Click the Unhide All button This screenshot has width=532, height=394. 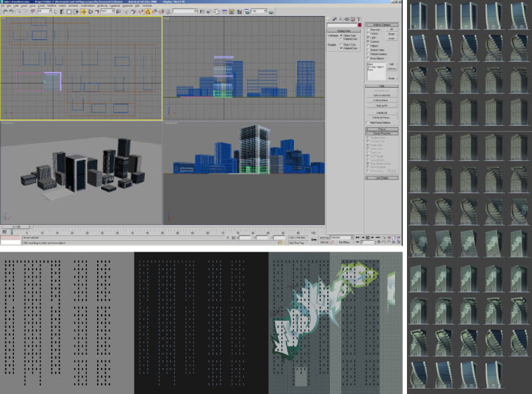[x=381, y=113]
